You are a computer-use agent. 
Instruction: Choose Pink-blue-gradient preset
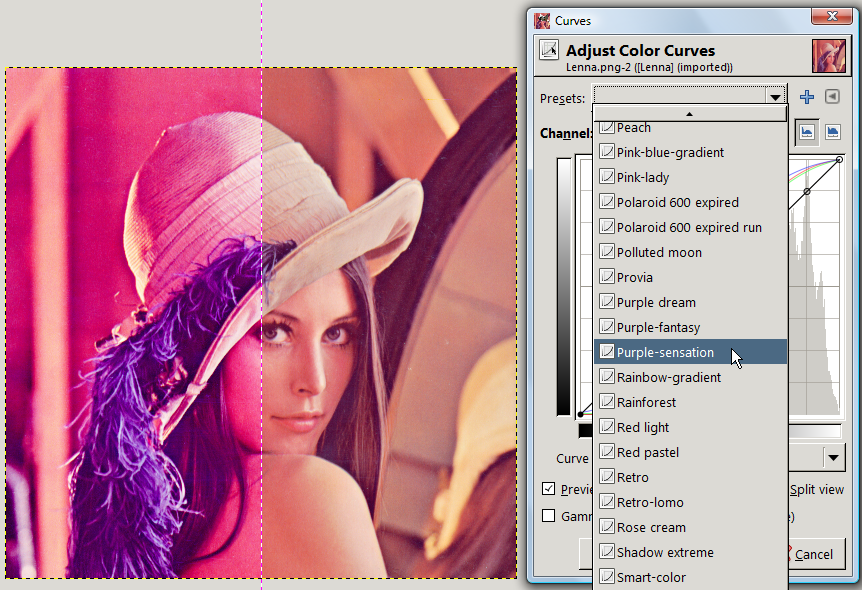tap(690, 152)
